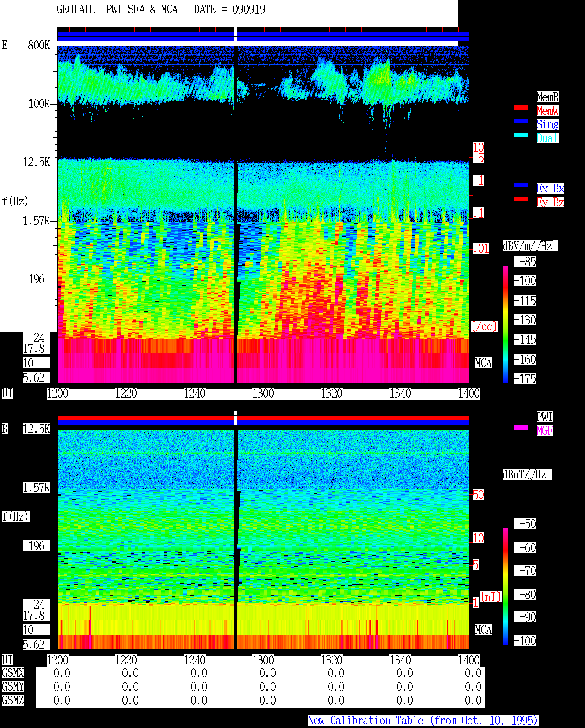Click the GSMX value in the 1300 column
Image resolution: width=585 pixels, height=728 pixels.
point(267,673)
